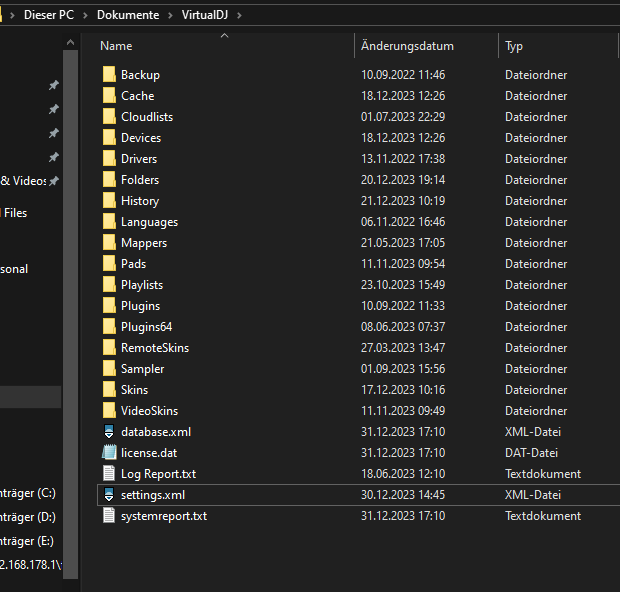Expand breadcrumb chevron after VirtualDJ
This screenshot has width=620, height=592.
(x=239, y=15)
